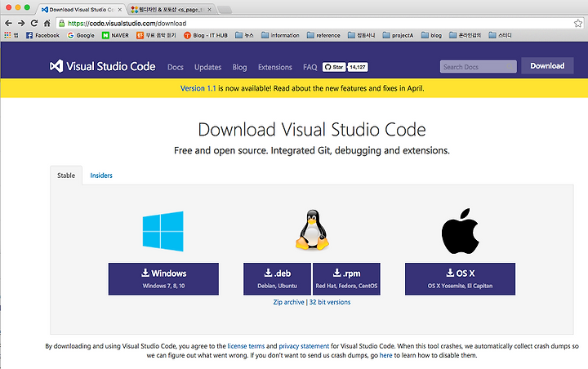Open the Google bookmark
The width and height of the screenshot is (588, 369).
(x=81, y=35)
